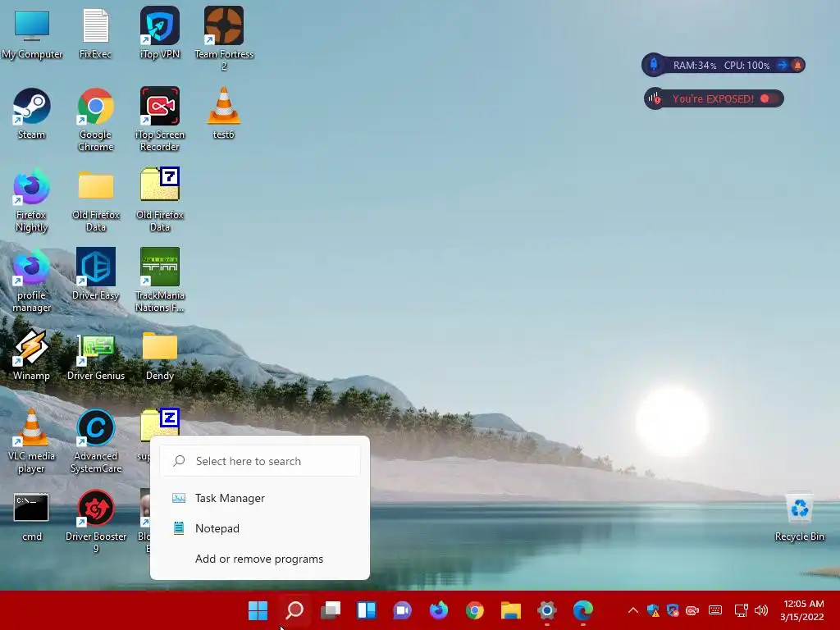Click the network tray icon
Image resolution: width=840 pixels, height=630 pixels.
[x=741, y=610]
